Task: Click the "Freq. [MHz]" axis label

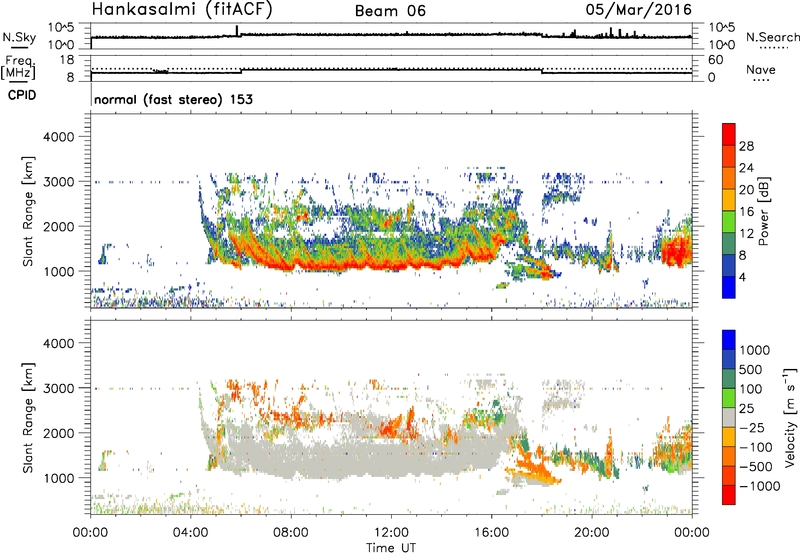Action: [19, 67]
